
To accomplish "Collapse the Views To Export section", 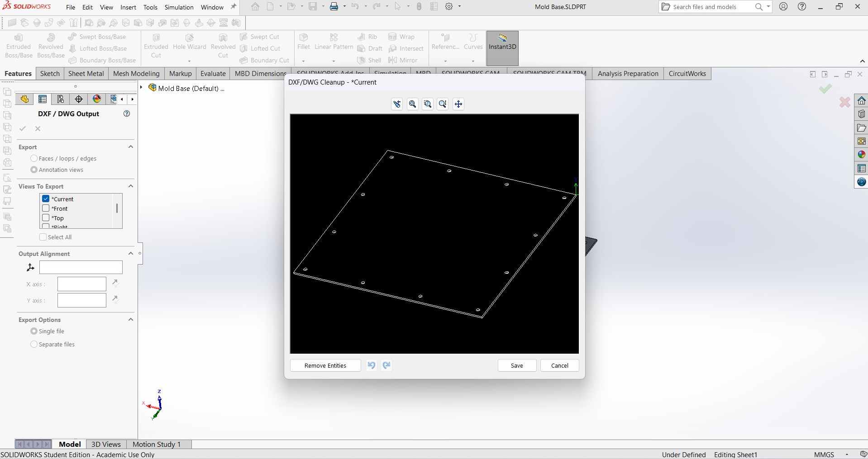I will pyautogui.click(x=131, y=186).
